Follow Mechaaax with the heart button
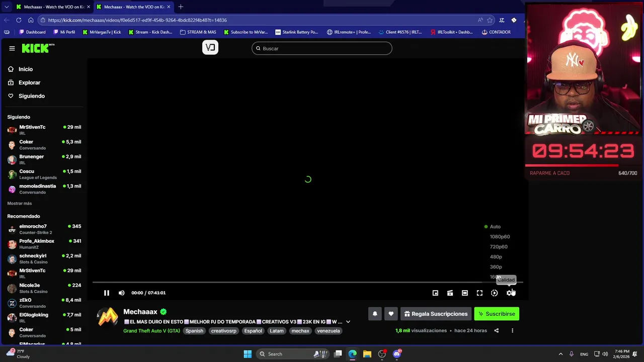 click(391, 314)
